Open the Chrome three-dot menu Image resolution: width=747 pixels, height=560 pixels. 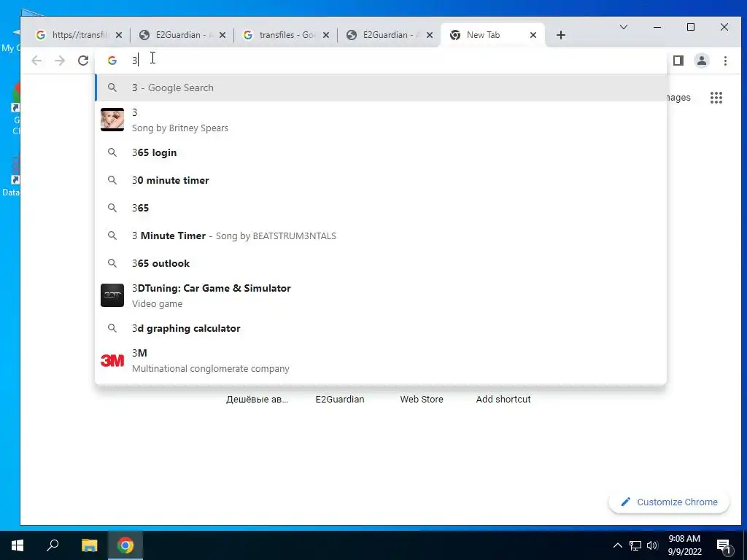[x=725, y=61]
